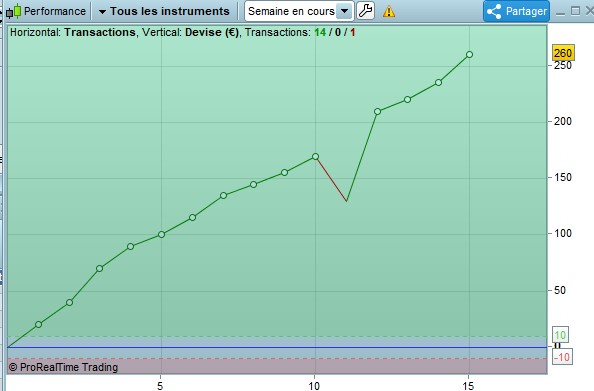Open the Semaine en cours period dropdown

pos(299,11)
